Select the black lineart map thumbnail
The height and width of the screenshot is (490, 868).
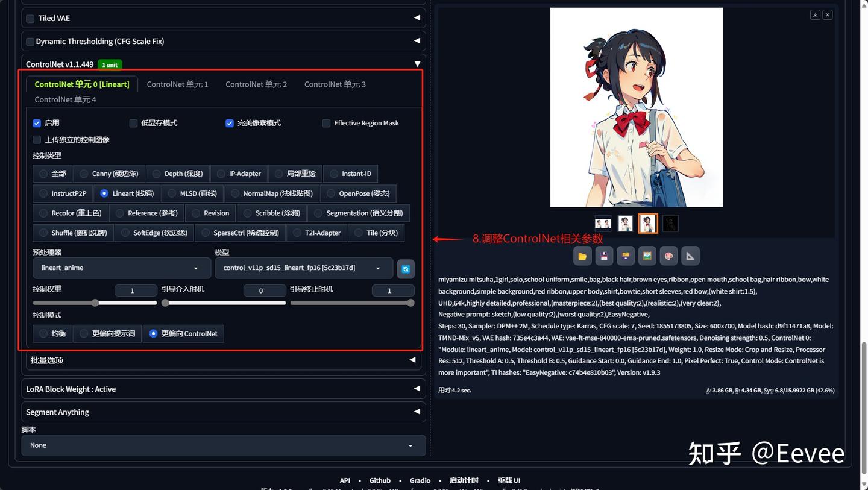pyautogui.click(x=670, y=224)
